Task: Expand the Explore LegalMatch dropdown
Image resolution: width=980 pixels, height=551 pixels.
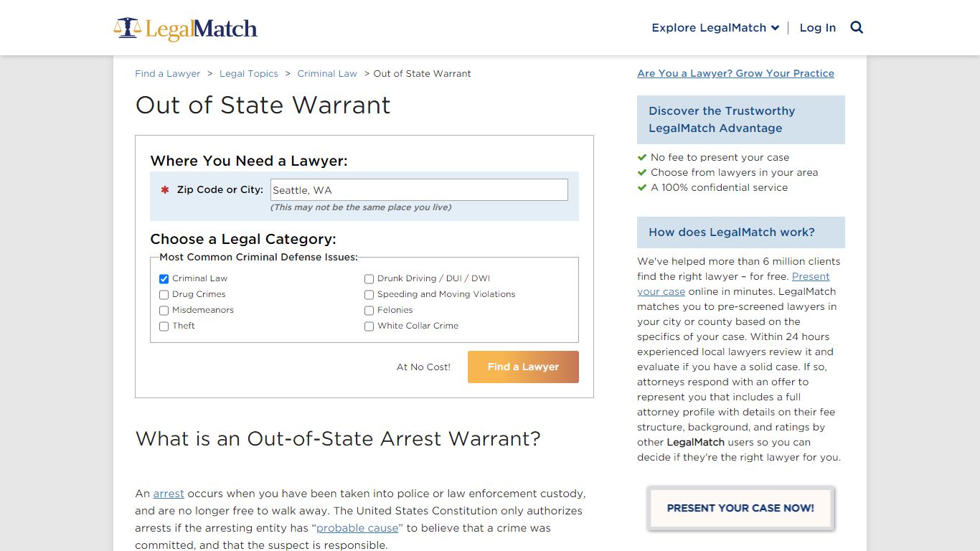Action: click(715, 28)
